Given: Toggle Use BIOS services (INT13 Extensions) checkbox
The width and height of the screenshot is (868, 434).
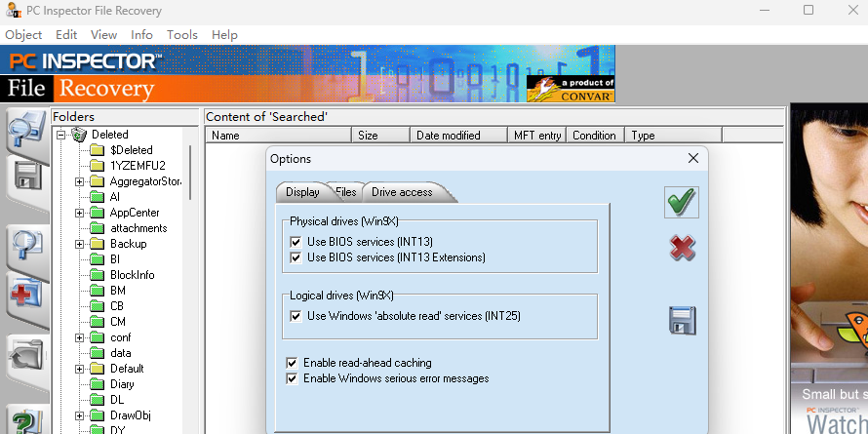Looking at the screenshot, I should click(x=296, y=257).
